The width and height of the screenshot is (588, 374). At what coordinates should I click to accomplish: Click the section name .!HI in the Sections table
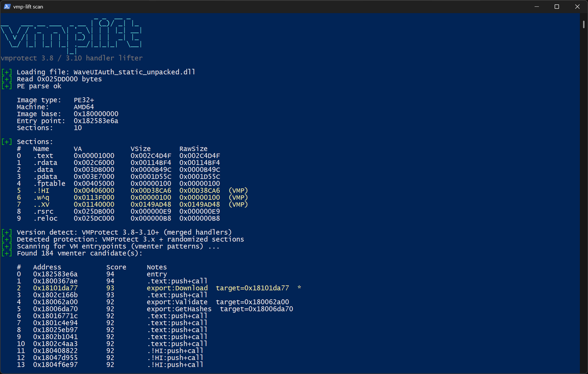(x=41, y=191)
